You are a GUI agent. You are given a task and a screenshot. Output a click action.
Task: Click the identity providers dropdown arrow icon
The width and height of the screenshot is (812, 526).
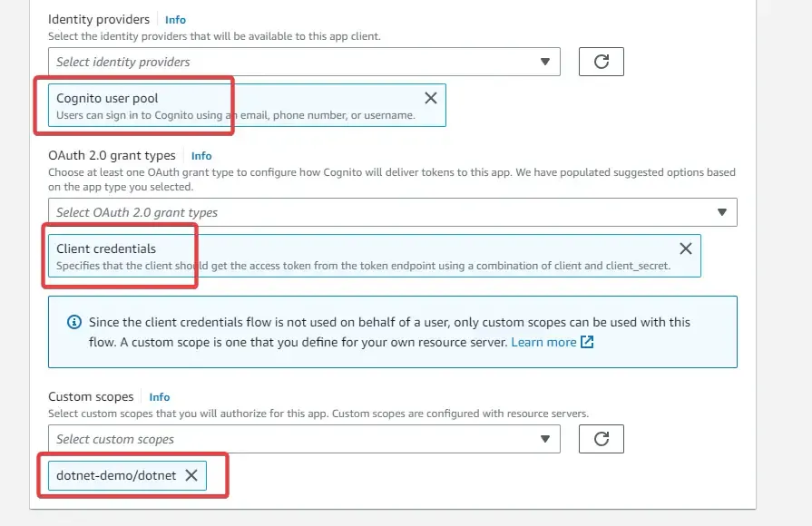pos(545,61)
